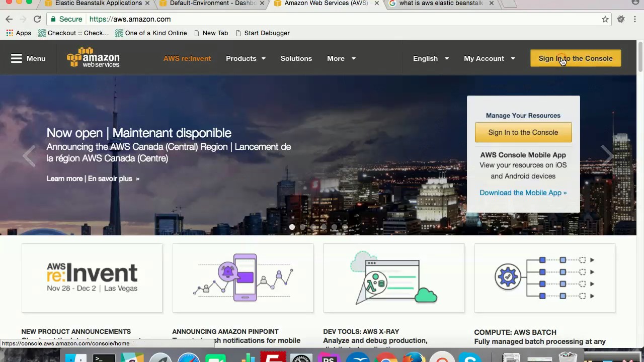Image resolution: width=644 pixels, height=362 pixels.
Task: Open Terminal from the dock
Action: pyautogui.click(x=104, y=358)
